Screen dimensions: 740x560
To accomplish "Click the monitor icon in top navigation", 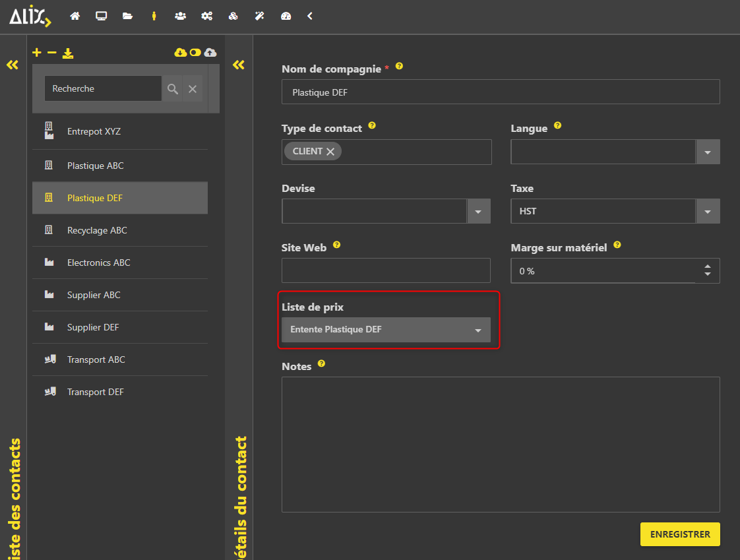I will [x=101, y=16].
